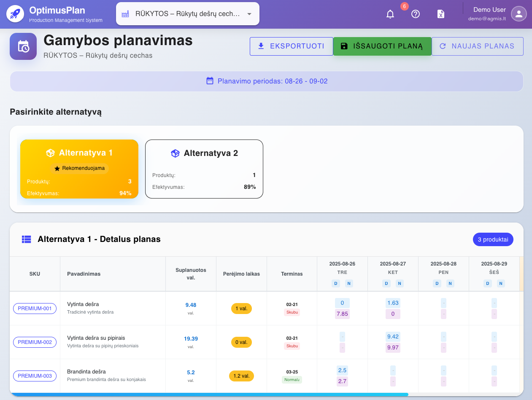Click the cube icon on Alternatyva 2 card
Viewport: 532px width, 400px height.
[175, 153]
